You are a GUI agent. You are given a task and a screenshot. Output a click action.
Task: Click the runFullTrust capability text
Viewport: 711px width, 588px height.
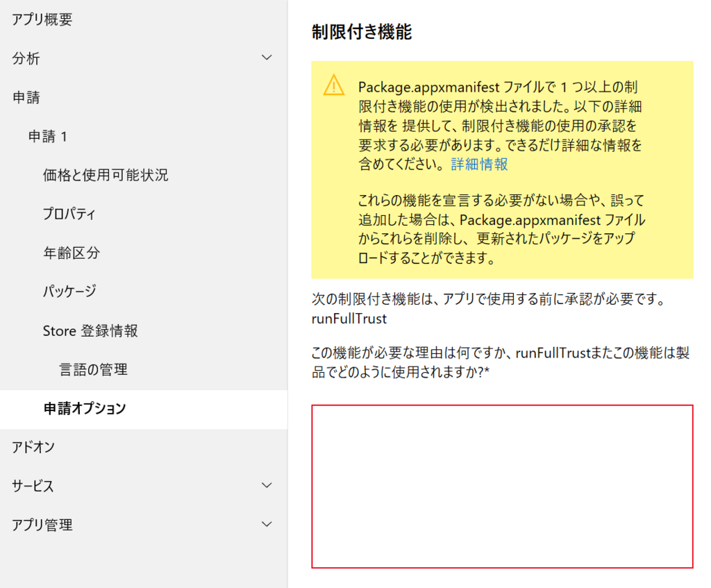[x=349, y=319]
